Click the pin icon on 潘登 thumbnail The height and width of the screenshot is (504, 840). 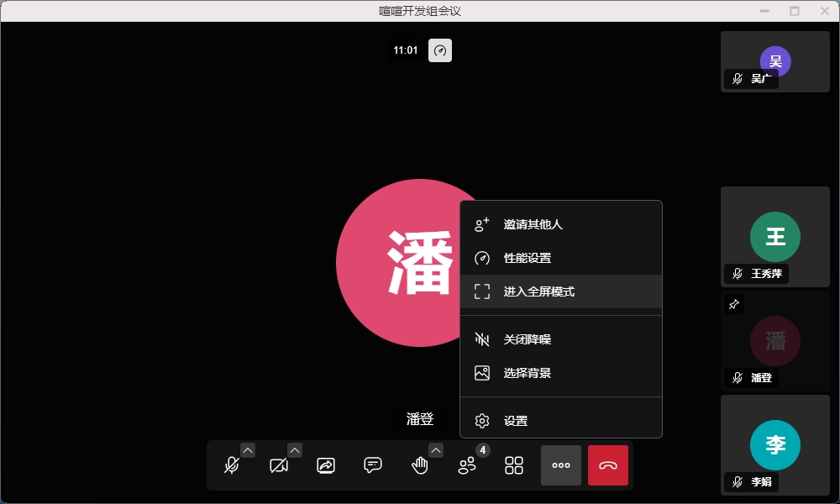coord(733,304)
